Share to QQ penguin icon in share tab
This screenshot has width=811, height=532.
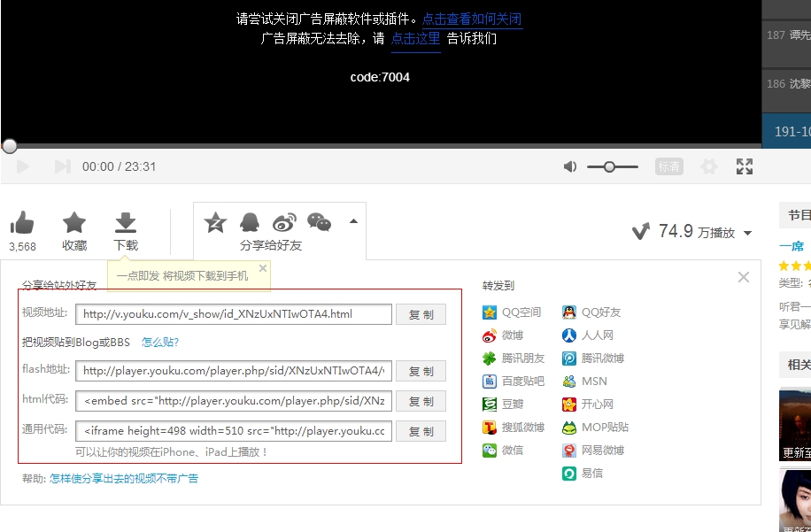point(250,223)
